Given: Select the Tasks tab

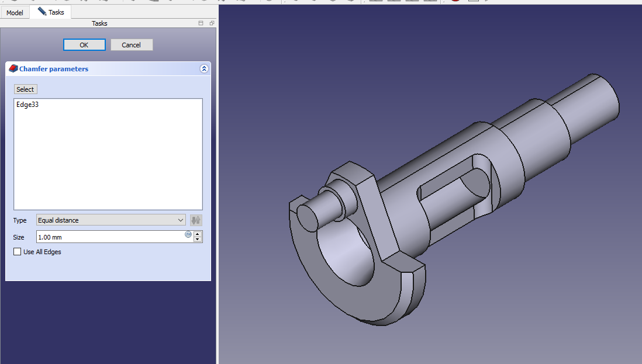Looking at the screenshot, I should (51, 12).
